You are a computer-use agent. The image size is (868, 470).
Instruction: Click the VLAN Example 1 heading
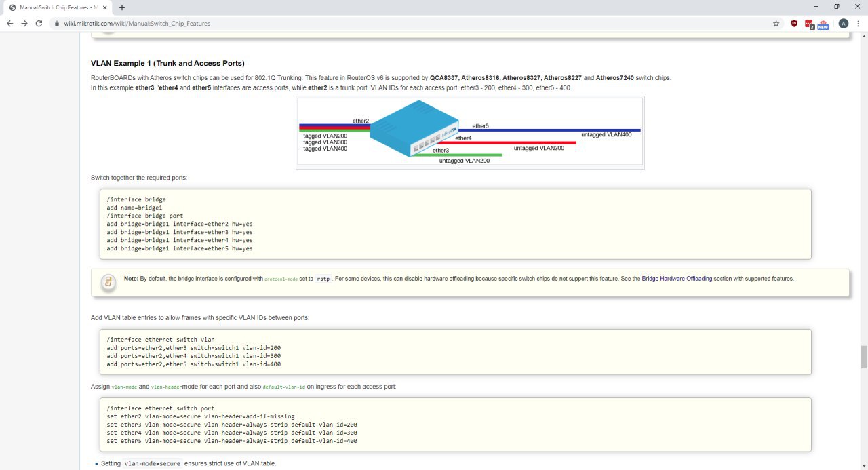tap(167, 63)
